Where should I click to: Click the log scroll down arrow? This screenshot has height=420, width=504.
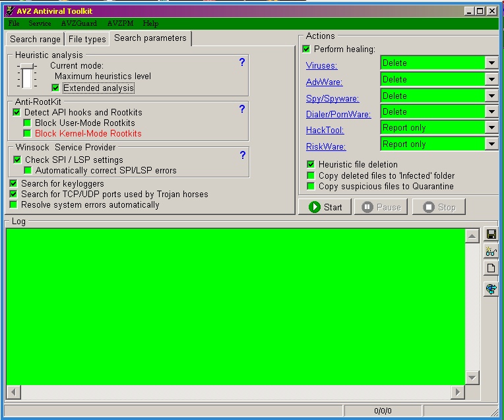coord(472,378)
